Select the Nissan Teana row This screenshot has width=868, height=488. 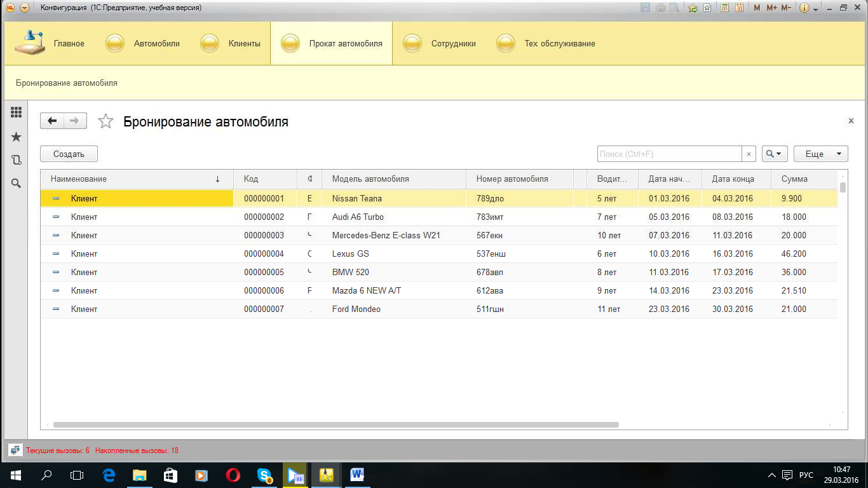coord(438,198)
